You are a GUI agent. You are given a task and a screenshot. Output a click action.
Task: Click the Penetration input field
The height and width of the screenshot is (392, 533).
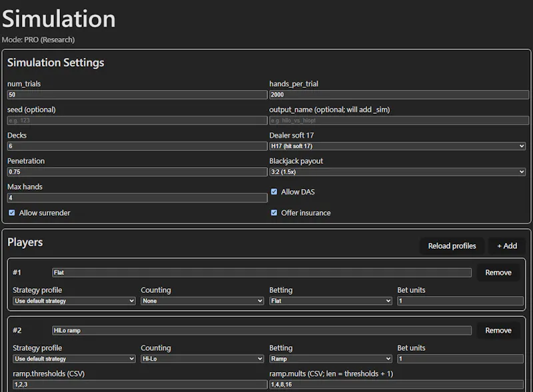click(137, 172)
